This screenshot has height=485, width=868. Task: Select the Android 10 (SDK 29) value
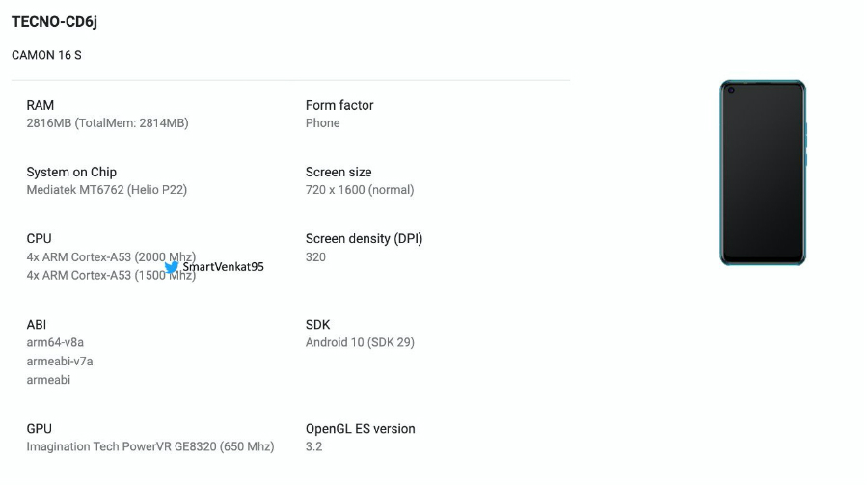pyautogui.click(x=360, y=342)
